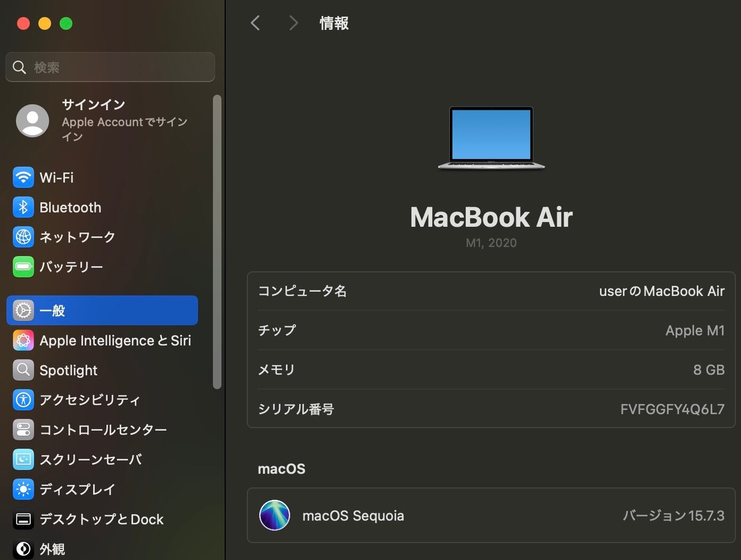Click the serial number FVFGGFY4Q6L7
This screenshot has width=741, height=560.
click(672, 409)
